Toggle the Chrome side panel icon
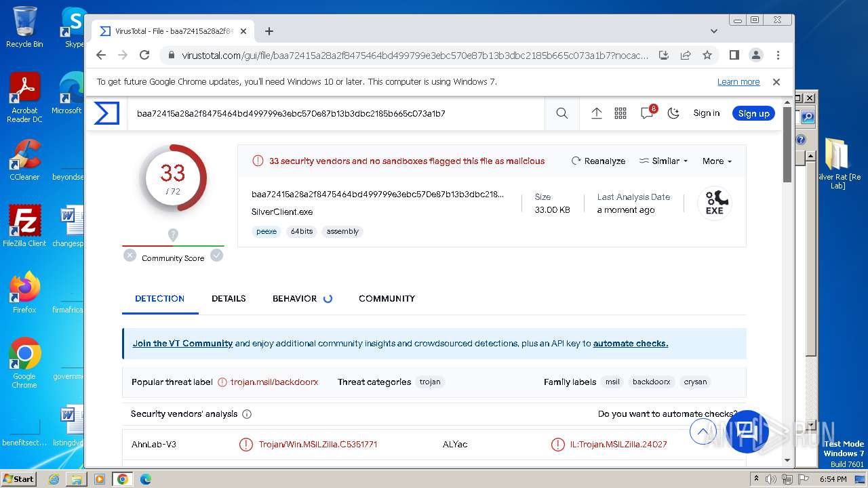The image size is (868, 488). coord(734,55)
